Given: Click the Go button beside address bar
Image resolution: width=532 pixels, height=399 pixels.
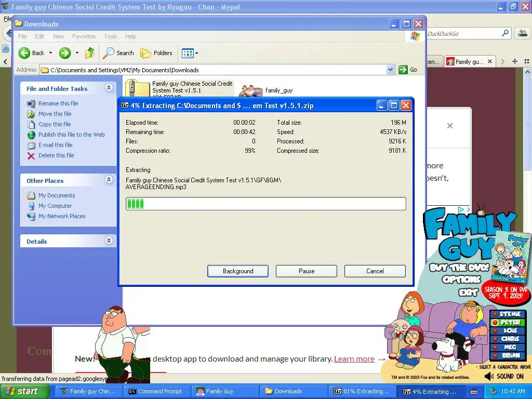Looking at the screenshot, I should tap(408, 70).
